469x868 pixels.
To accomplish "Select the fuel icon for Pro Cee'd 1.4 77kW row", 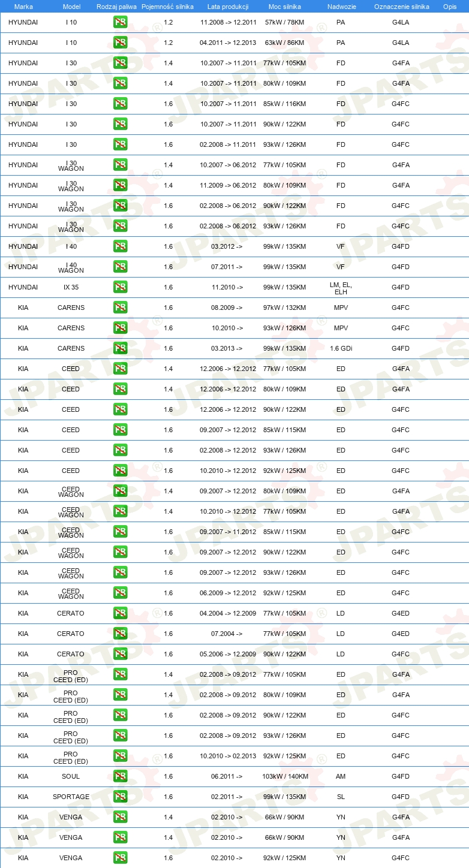I will point(120,674).
